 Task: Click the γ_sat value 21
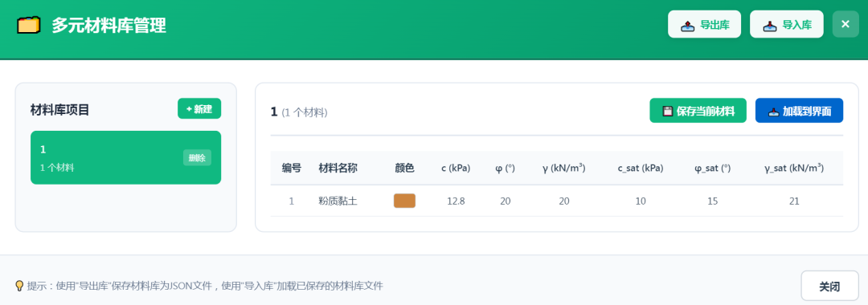tap(794, 201)
